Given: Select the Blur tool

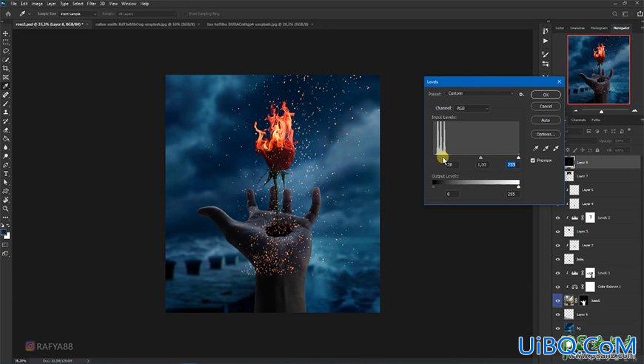Looking at the screenshot, I should point(5,147).
